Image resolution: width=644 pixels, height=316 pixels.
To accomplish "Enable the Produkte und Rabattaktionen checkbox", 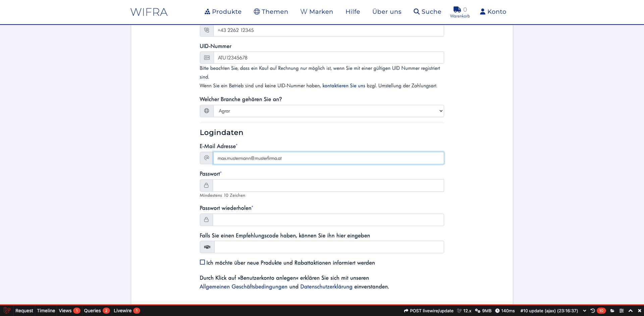I will pyautogui.click(x=202, y=262).
